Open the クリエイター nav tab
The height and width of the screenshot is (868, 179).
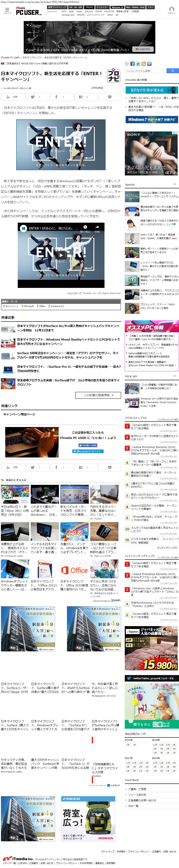pos(102,7)
